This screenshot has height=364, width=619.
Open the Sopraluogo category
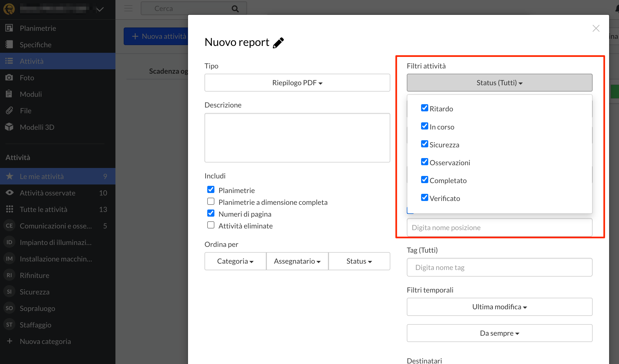click(58, 308)
